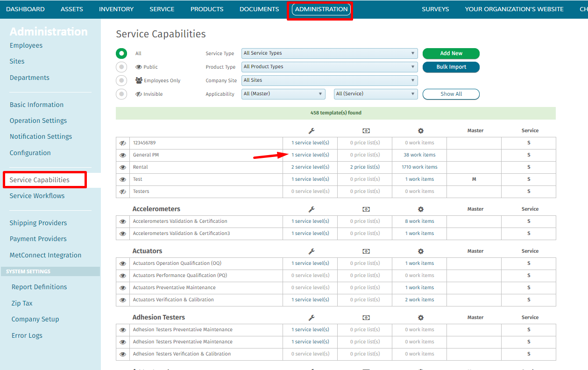Click the Bulk Import button
The image size is (588, 370).
pos(451,67)
